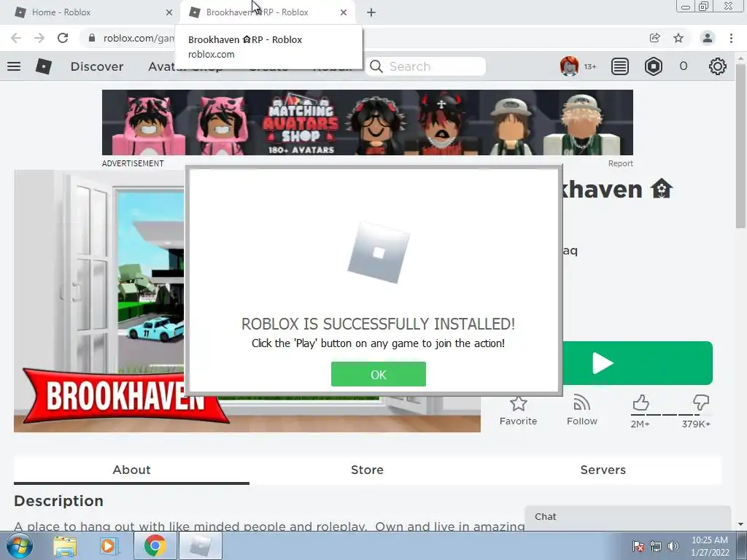Open the notifications feed icon
This screenshot has height=560, width=747.
point(620,66)
